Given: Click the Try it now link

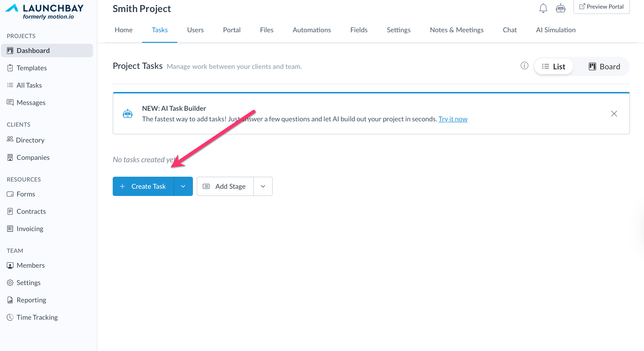Looking at the screenshot, I should coord(453,119).
